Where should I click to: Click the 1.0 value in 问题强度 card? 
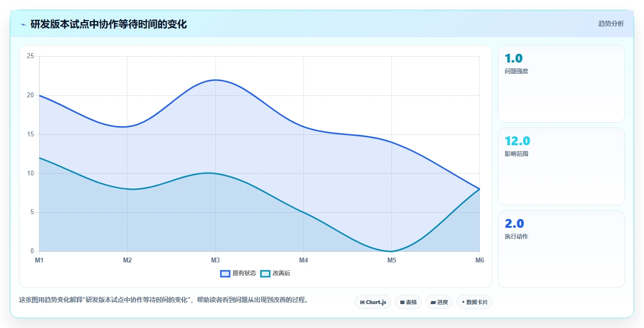(x=514, y=59)
